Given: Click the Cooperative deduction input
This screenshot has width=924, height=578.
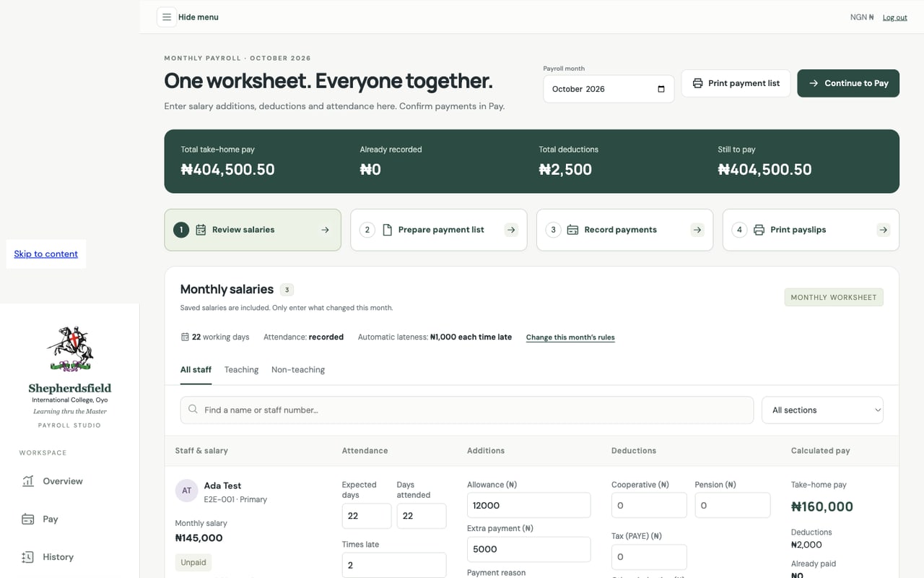Looking at the screenshot, I should 649,505.
